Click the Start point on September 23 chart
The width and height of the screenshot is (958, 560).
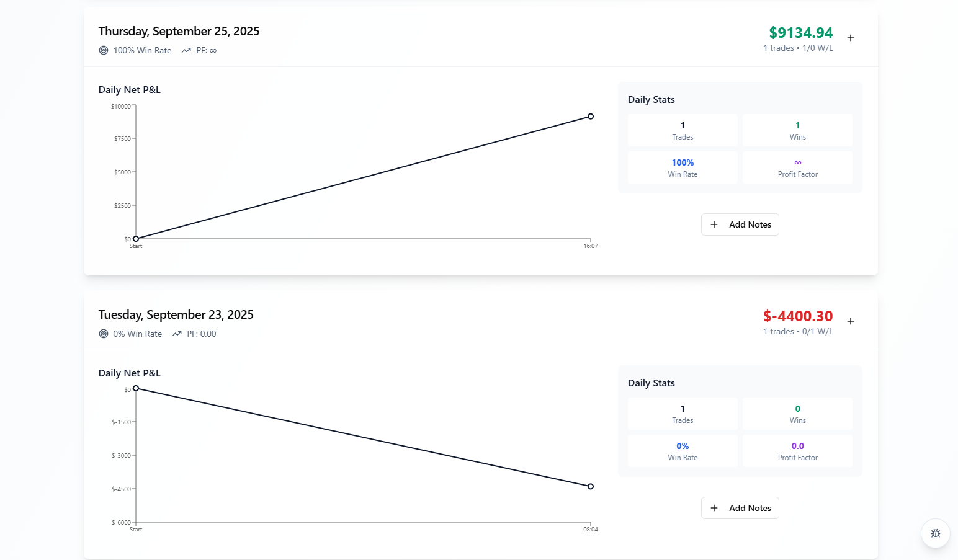point(136,388)
